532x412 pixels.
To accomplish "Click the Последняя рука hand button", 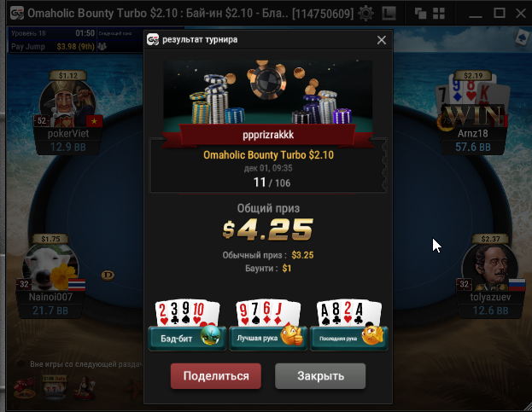I will point(349,338).
